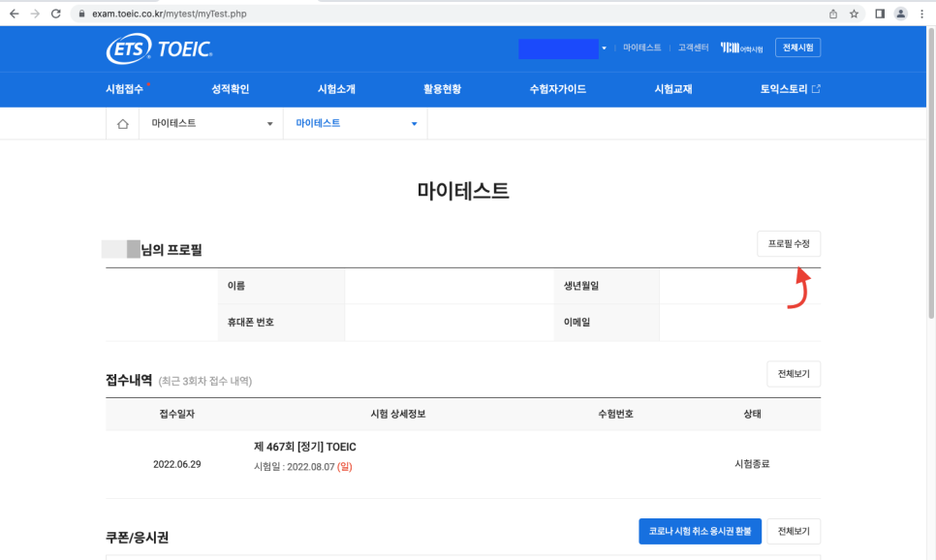This screenshot has width=936, height=560.
Task: Open the Chrome profile avatar
Action: pos(901,14)
